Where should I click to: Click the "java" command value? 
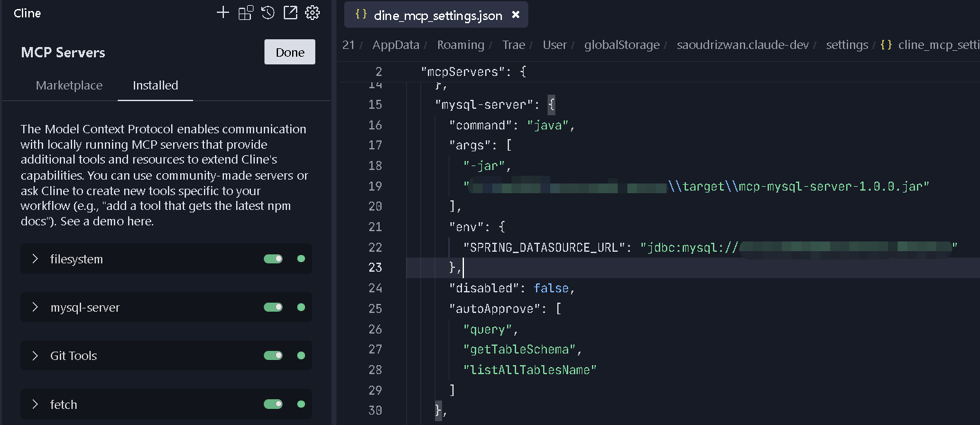click(x=548, y=125)
